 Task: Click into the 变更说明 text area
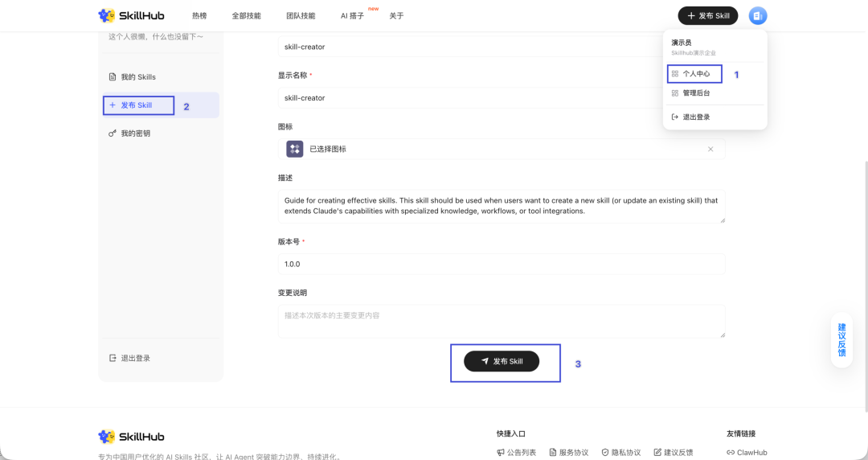point(502,322)
